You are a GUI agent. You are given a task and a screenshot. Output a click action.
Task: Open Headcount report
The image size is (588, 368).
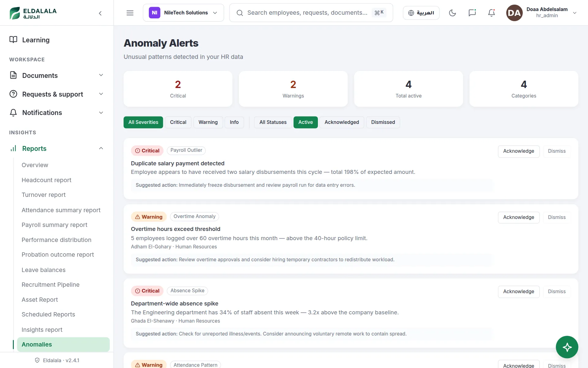pos(47,180)
